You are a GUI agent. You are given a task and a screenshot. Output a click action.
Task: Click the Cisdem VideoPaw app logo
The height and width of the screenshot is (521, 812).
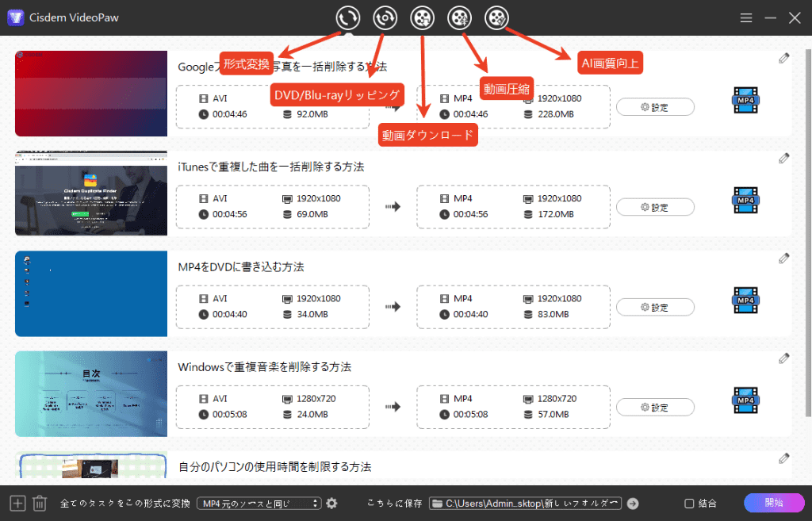coord(16,17)
